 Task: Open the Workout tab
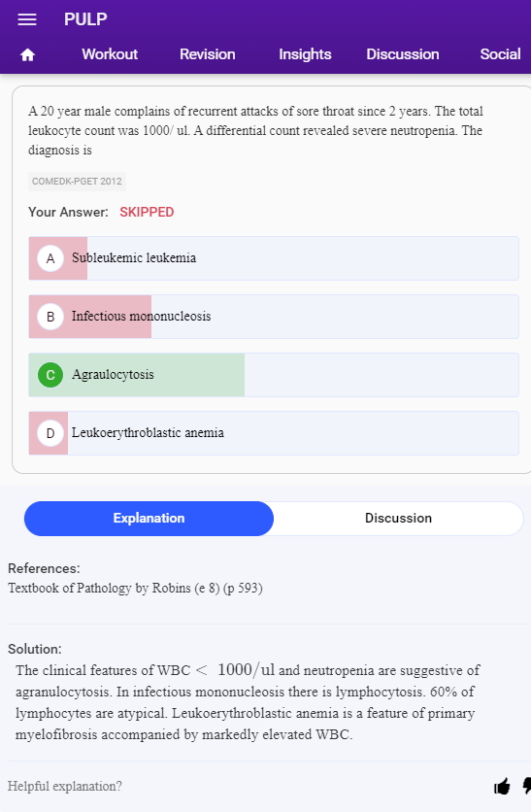point(110,54)
